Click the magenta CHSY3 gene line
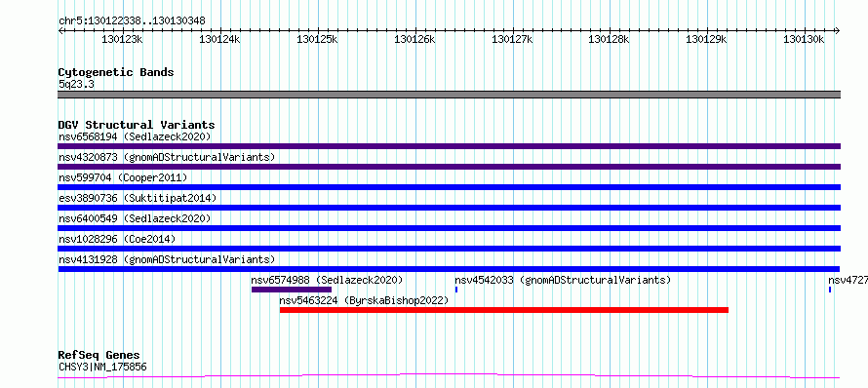The height and width of the screenshot is (388, 868). click(449, 376)
